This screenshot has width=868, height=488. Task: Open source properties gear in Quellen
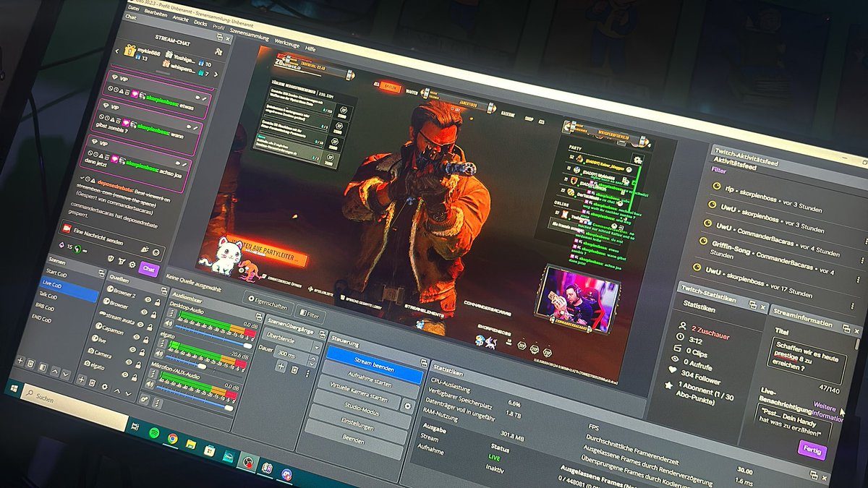(106, 385)
